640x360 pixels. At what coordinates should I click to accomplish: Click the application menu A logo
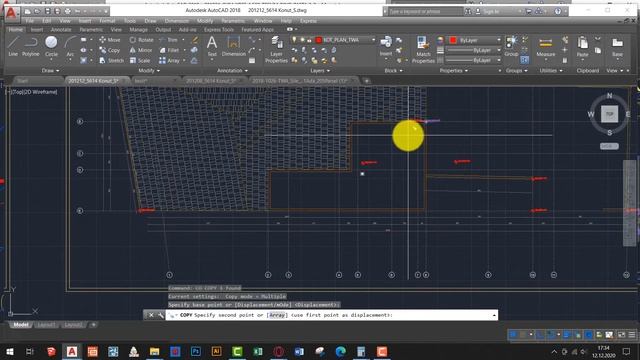coord(11,13)
